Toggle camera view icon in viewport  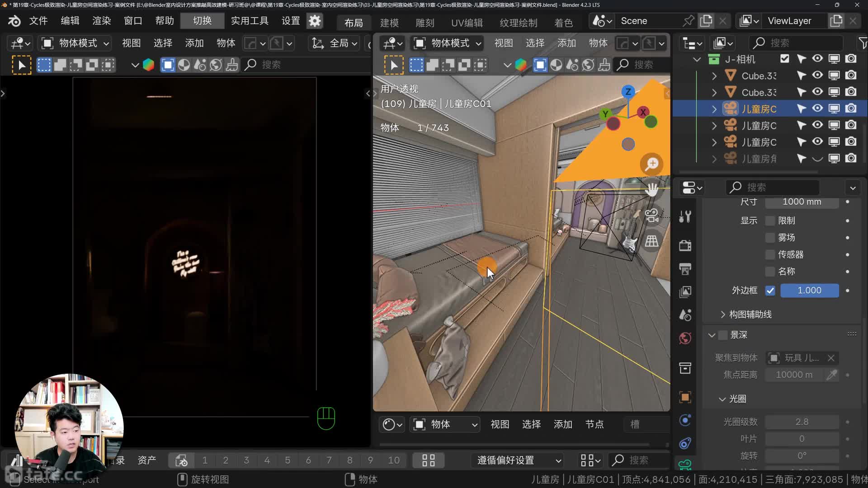[651, 216]
